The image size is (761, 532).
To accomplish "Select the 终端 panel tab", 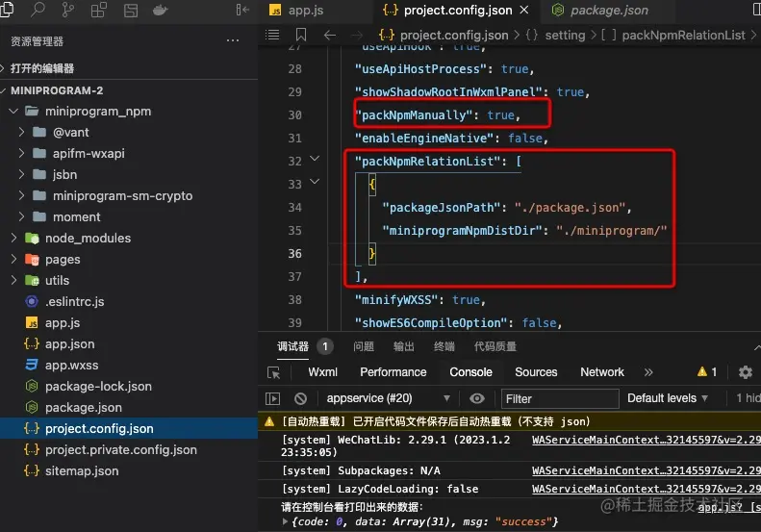I will pos(444,346).
